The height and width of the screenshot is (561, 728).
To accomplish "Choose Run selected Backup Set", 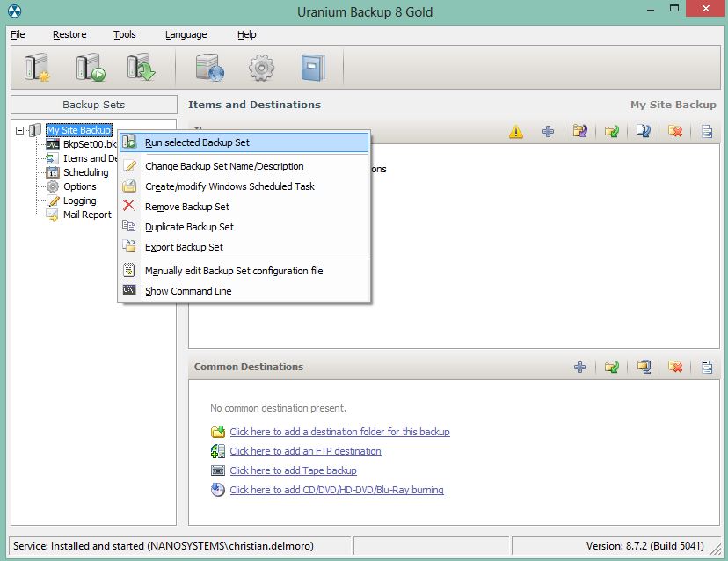I will [x=244, y=142].
